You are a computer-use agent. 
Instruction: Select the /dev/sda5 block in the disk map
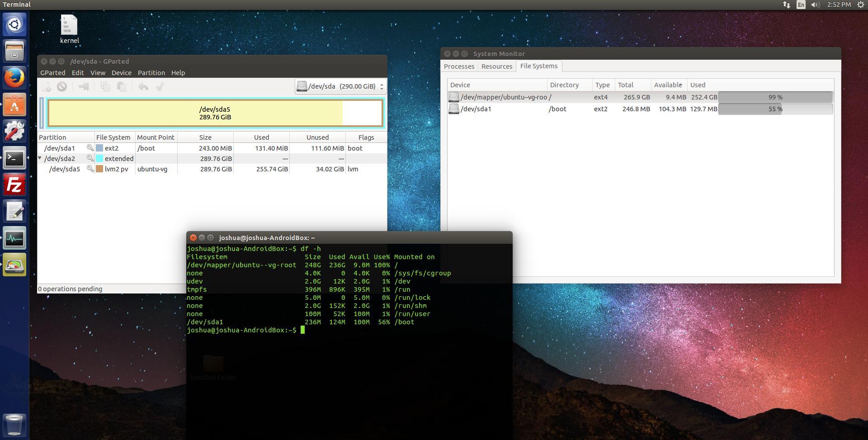215,113
